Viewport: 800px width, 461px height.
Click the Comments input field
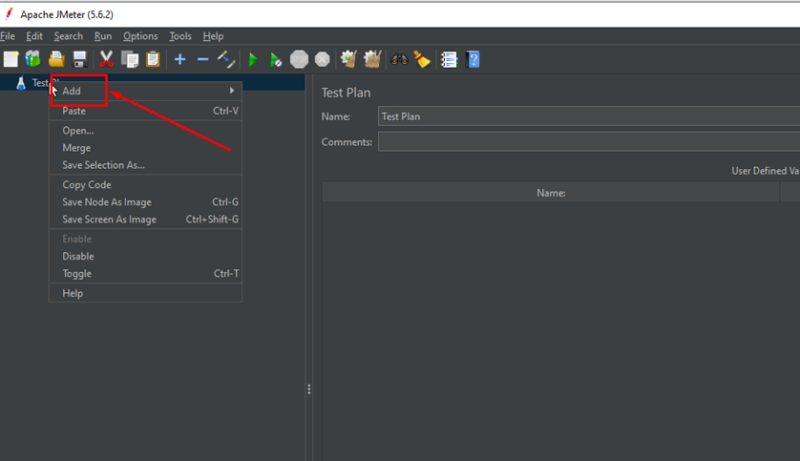pos(589,142)
